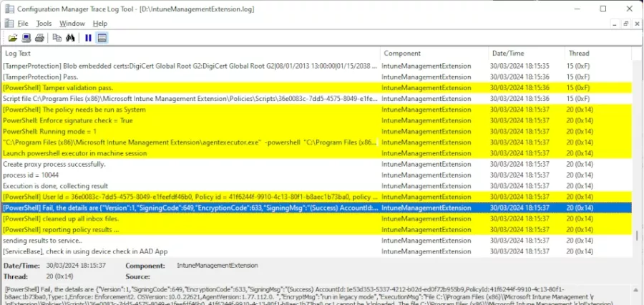Screen dimensions: 644x305
Task: Click the Open on Server computer icon
Action: point(26,38)
